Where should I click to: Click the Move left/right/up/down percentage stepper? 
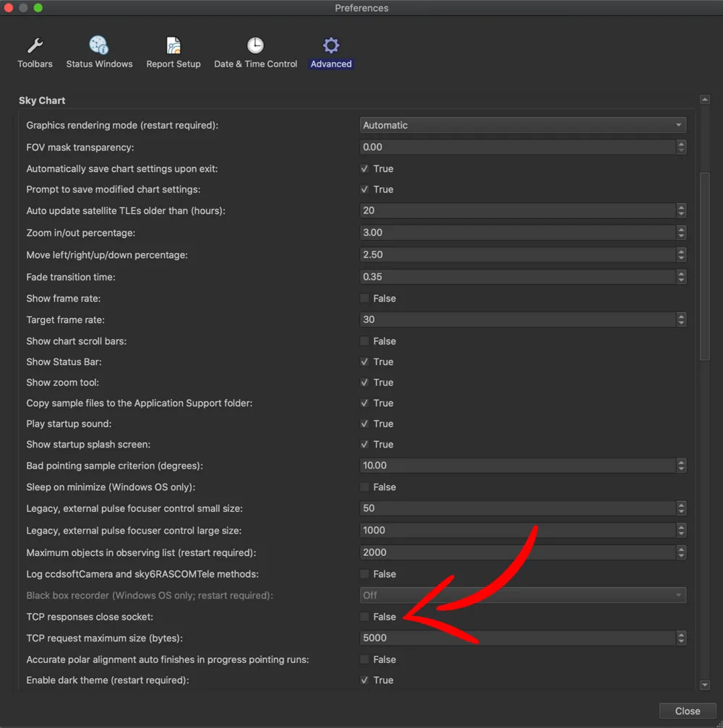(x=681, y=255)
